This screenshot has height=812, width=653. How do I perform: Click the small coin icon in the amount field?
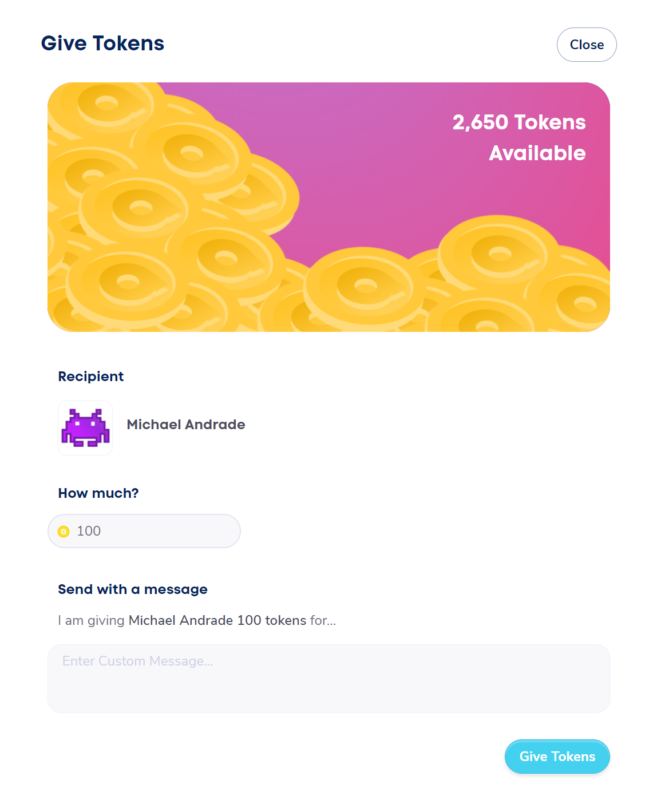[x=64, y=532]
